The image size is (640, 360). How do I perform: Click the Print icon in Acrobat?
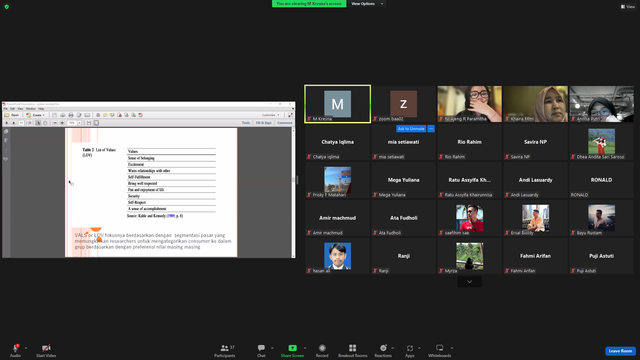click(71, 115)
